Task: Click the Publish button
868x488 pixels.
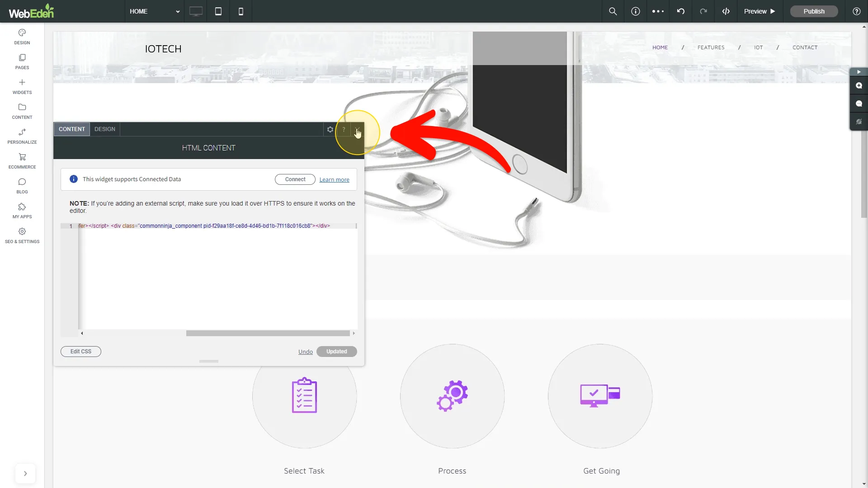Action: pos(814,11)
